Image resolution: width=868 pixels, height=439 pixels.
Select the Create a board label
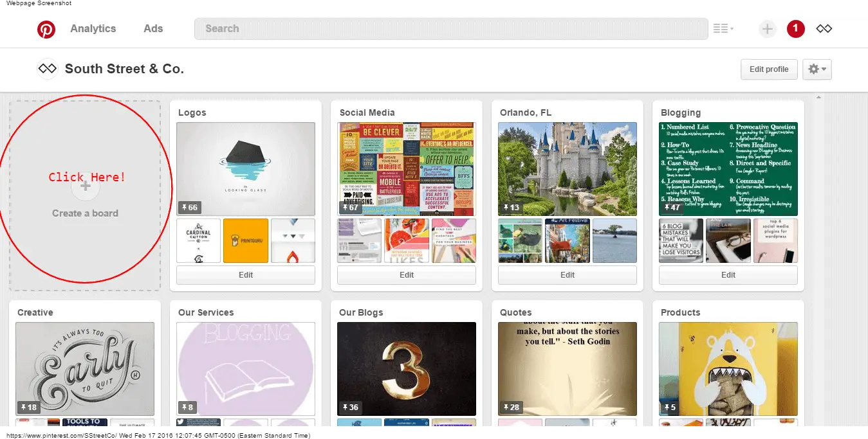click(85, 213)
